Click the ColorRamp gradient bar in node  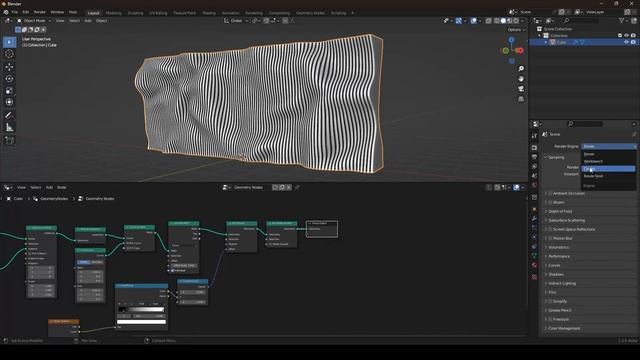tap(141, 309)
